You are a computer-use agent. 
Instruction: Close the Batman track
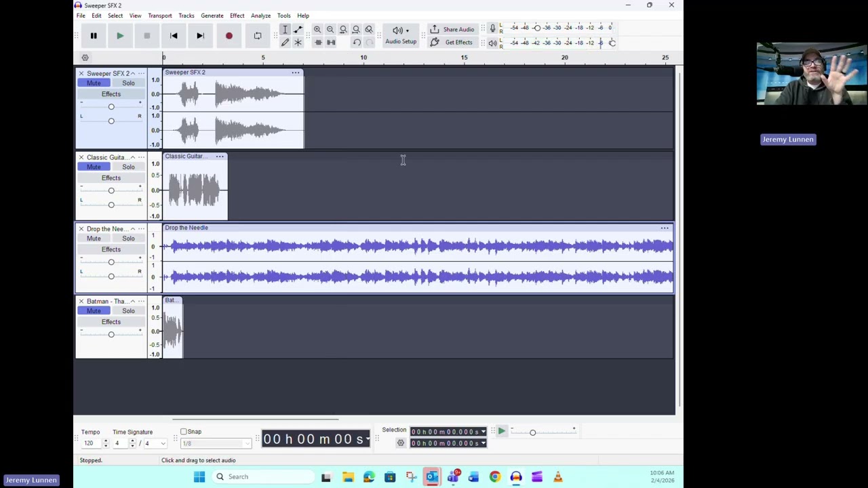81,301
